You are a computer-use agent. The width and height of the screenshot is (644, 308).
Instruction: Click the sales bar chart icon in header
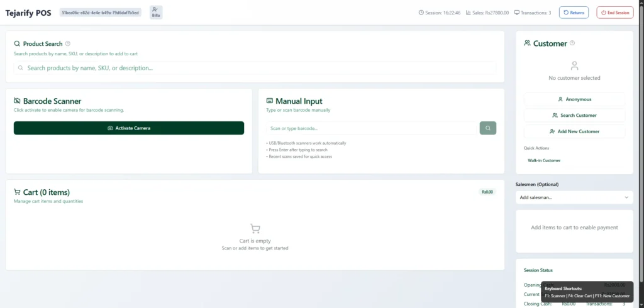tap(469, 13)
